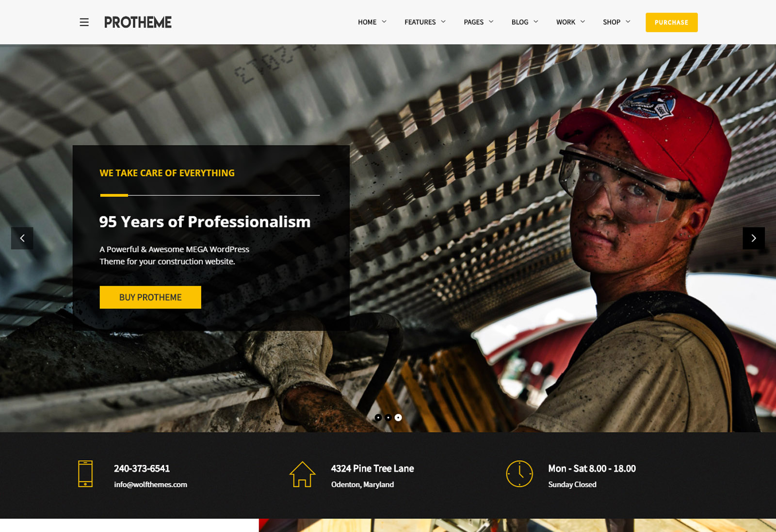Expand the Features dropdown menu
Screen dimensions: 776x532
point(425,22)
